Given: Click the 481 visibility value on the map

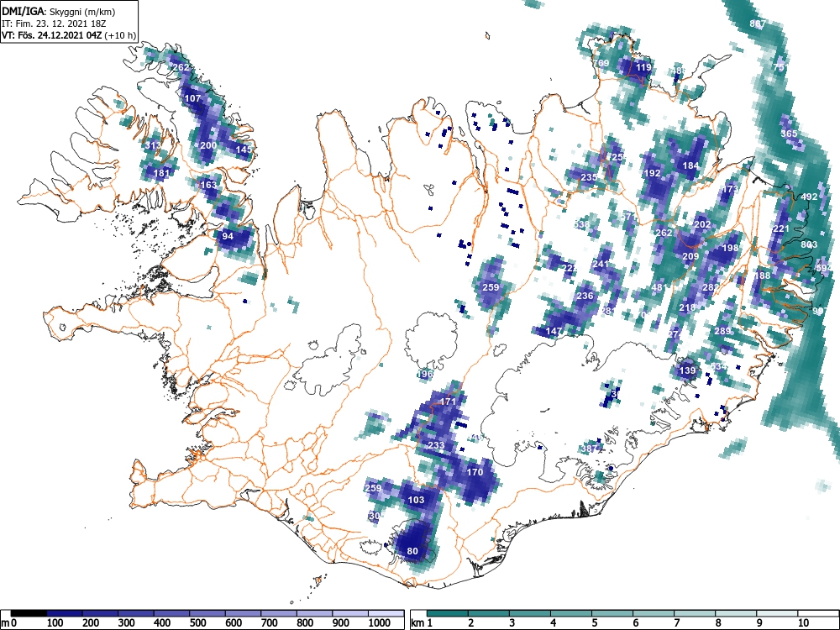Looking at the screenshot, I should (659, 287).
